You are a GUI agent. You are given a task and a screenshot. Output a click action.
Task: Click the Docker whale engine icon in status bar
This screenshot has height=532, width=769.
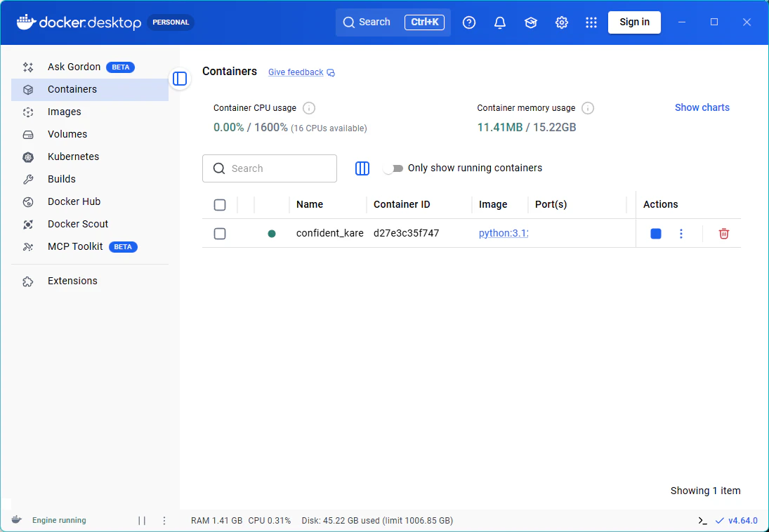tap(17, 520)
